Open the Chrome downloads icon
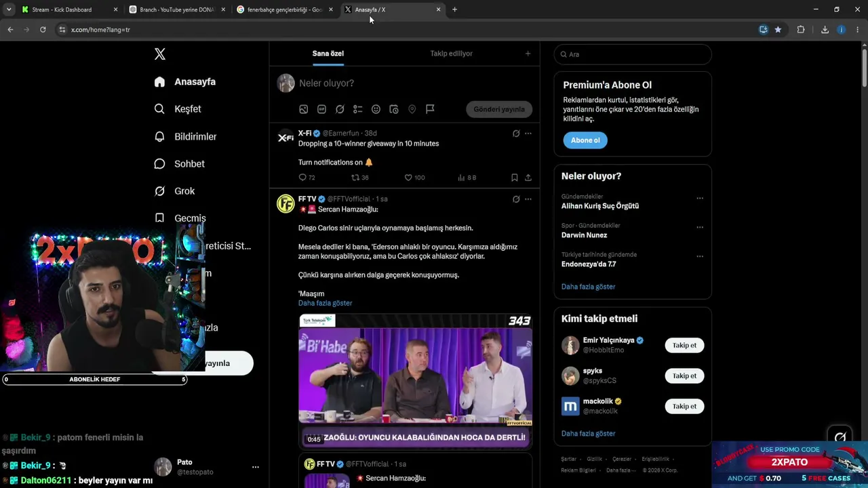The height and width of the screenshot is (488, 868). (x=825, y=30)
